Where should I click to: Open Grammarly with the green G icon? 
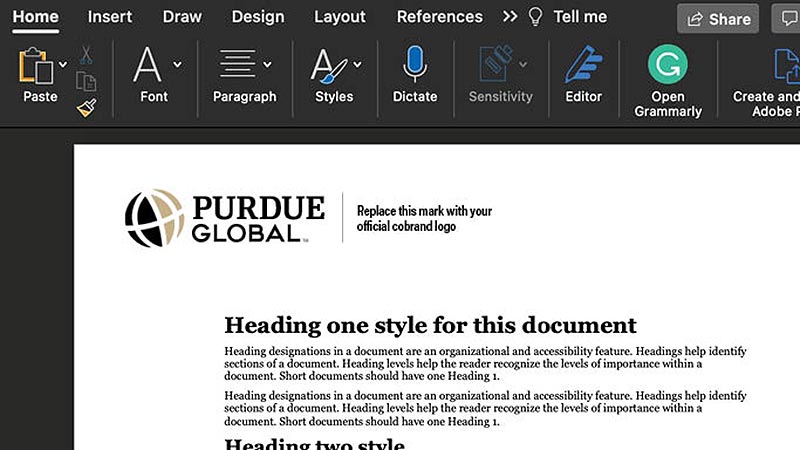(667, 64)
